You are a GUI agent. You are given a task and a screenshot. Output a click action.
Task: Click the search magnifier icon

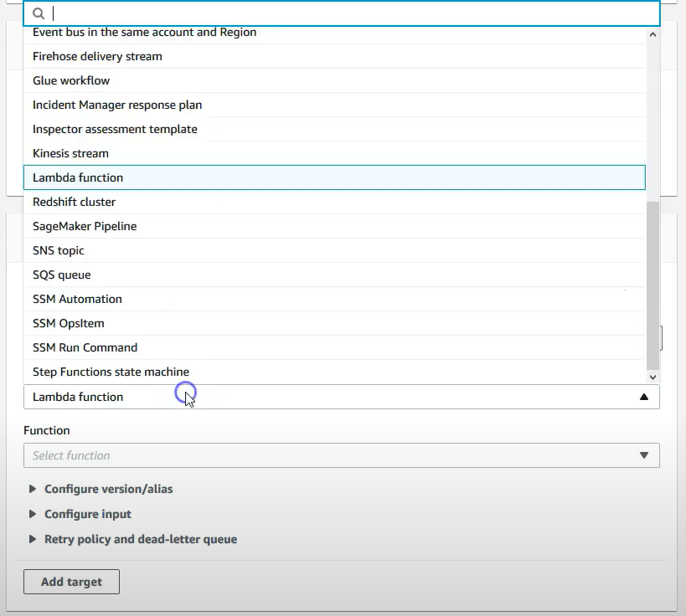pyautogui.click(x=39, y=13)
